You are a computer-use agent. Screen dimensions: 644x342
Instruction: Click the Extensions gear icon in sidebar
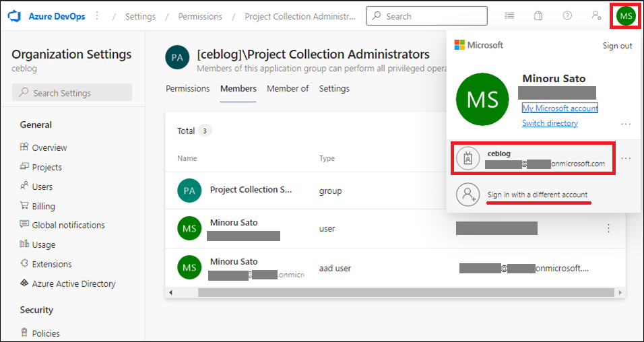[x=24, y=264]
